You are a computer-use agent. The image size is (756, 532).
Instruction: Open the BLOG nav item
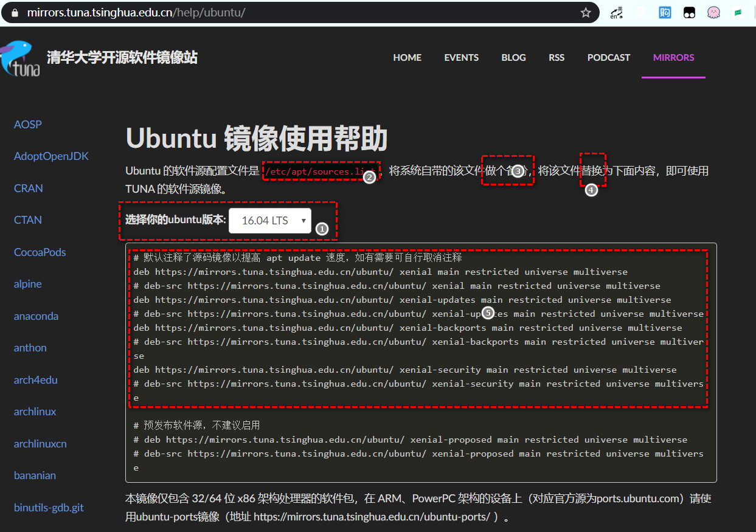tap(513, 57)
